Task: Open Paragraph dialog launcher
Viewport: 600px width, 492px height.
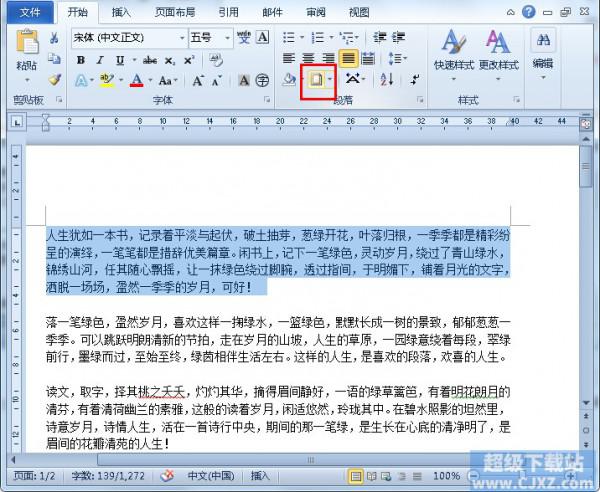Action: [420, 100]
